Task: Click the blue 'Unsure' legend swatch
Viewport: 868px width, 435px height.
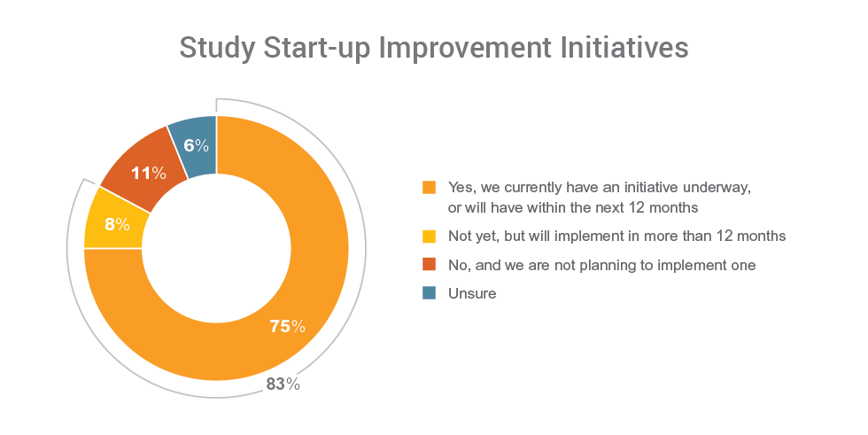Action: click(430, 293)
